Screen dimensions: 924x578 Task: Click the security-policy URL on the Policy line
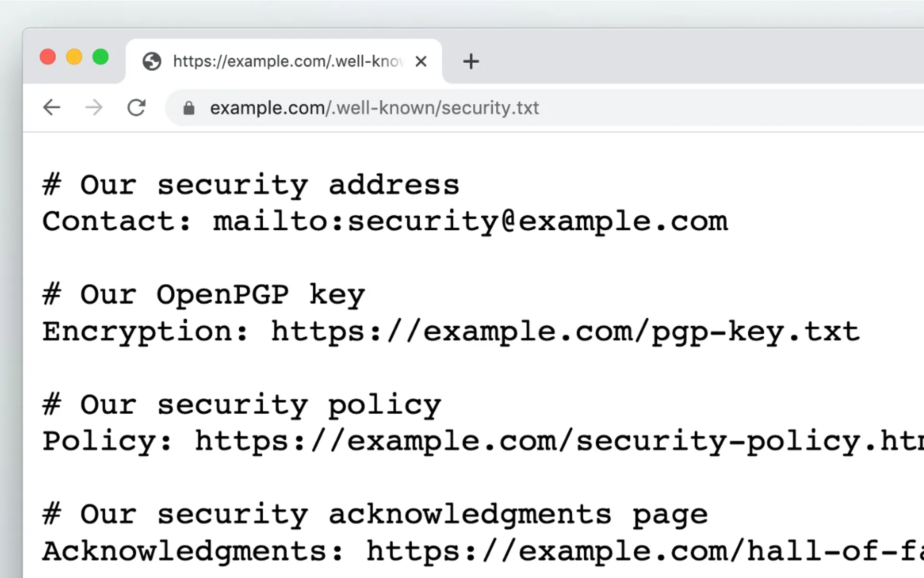553,441
